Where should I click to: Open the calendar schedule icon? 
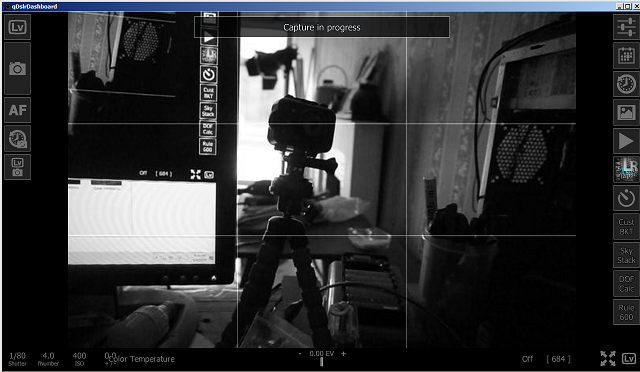pyautogui.click(x=626, y=56)
